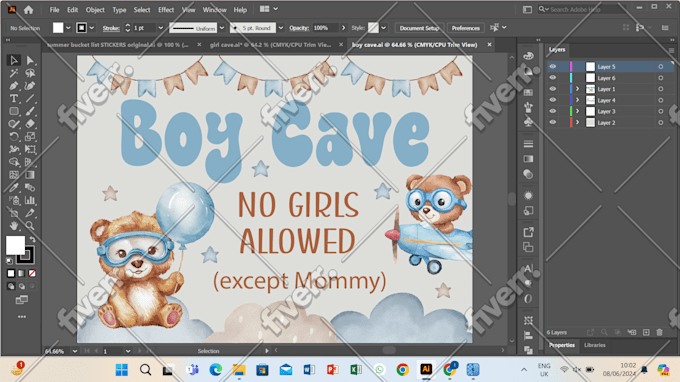680x382 pixels.
Task: Activate the Zoom tool
Action: tap(30, 225)
